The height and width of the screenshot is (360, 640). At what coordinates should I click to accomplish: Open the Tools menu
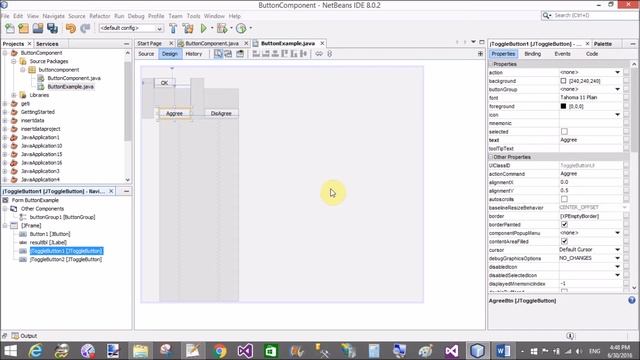pyautogui.click(x=193, y=16)
